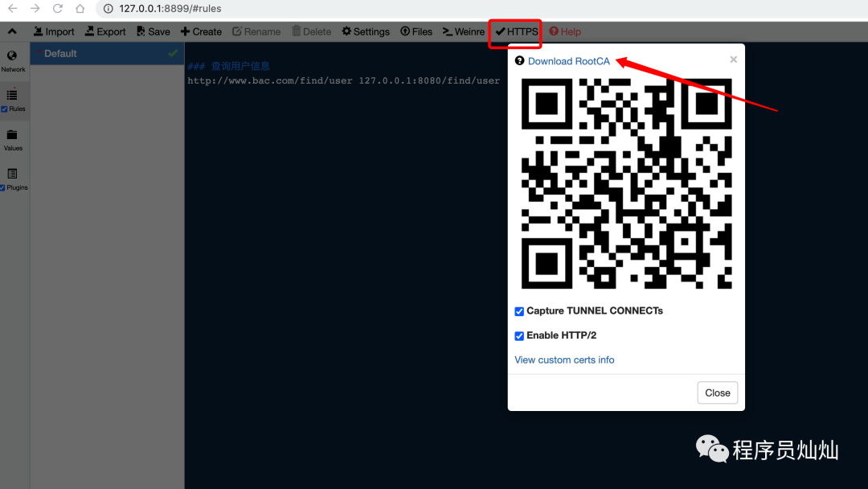868x489 pixels.
Task: Reload the page with refresh icon
Action: click(58, 8)
